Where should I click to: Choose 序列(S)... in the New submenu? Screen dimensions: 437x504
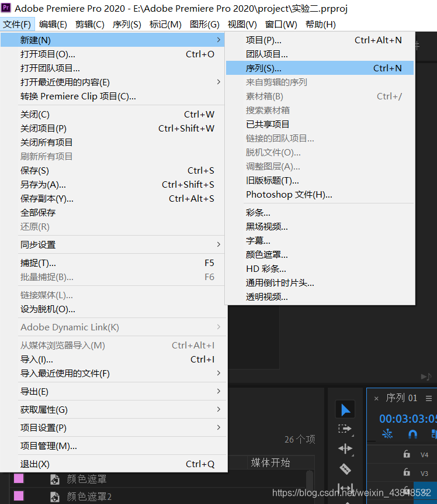point(320,68)
